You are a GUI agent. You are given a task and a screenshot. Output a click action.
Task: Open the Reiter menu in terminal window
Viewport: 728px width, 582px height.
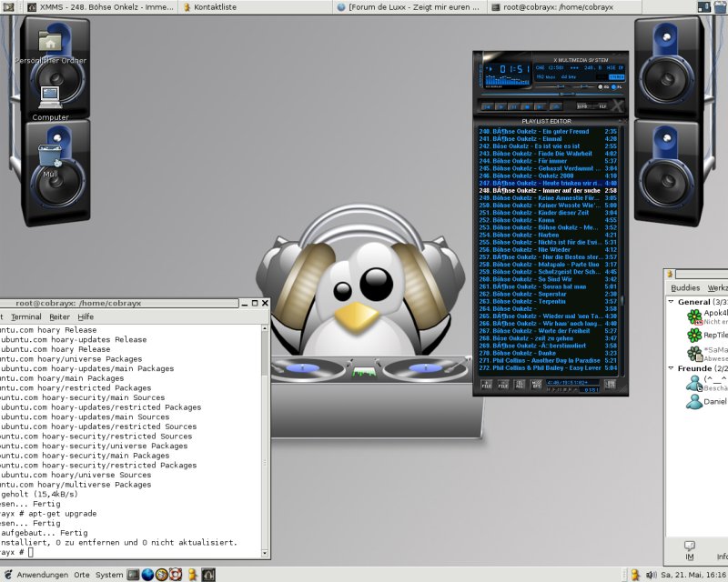tap(59, 316)
